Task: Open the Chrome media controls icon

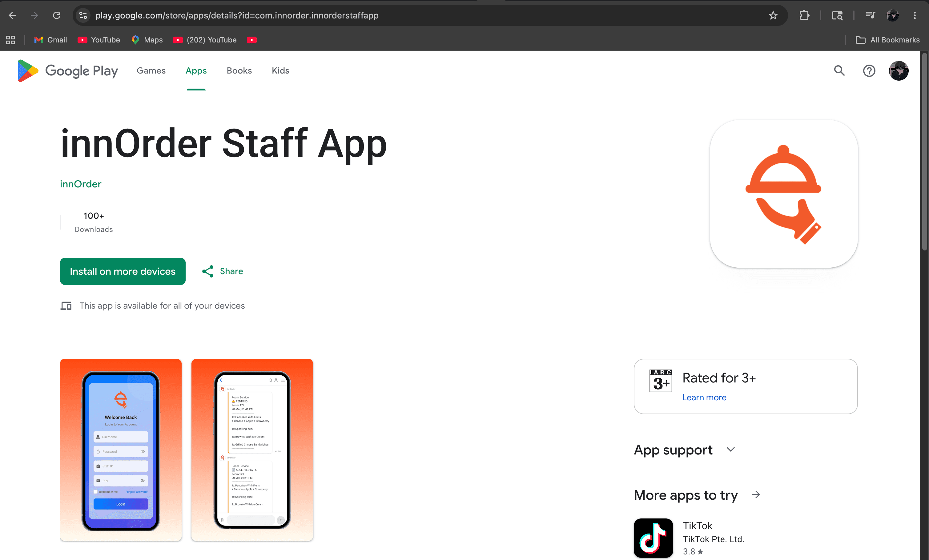Action: pyautogui.click(x=870, y=15)
